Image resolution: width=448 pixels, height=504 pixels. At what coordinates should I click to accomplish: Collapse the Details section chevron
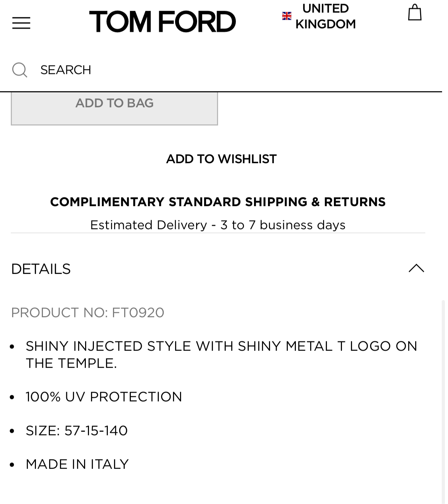[x=416, y=269]
